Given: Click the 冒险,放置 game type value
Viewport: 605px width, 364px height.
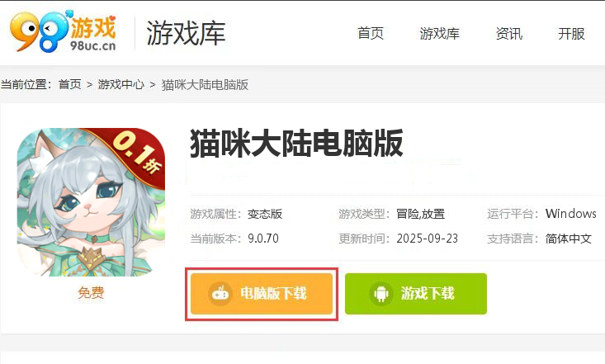Looking at the screenshot, I should pyautogui.click(x=421, y=214).
